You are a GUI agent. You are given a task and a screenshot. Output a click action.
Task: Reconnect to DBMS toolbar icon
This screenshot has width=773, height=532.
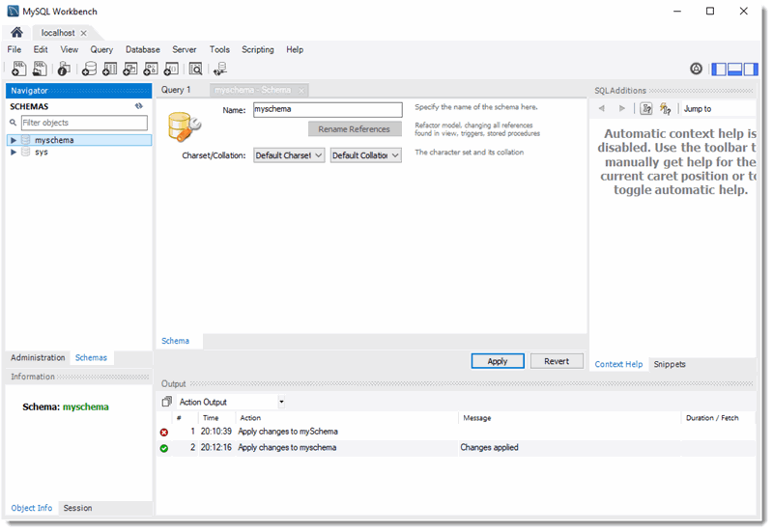click(220, 69)
